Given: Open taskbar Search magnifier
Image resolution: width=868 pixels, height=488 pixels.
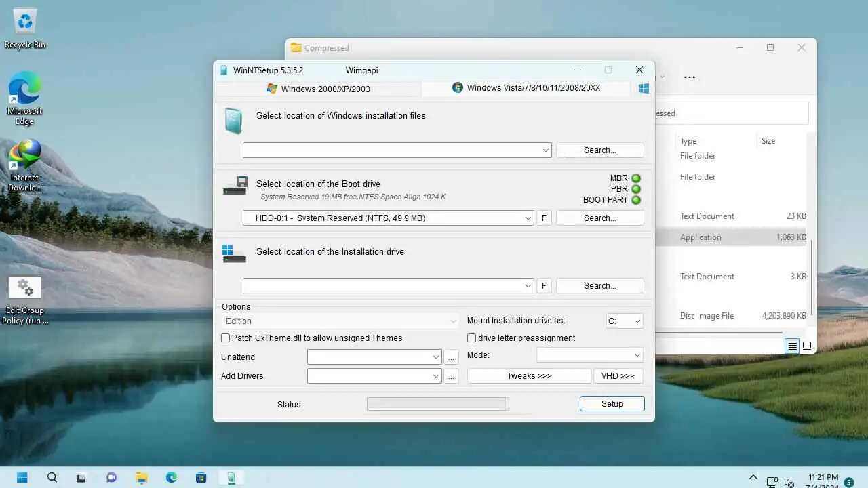Looking at the screenshot, I should point(52,477).
